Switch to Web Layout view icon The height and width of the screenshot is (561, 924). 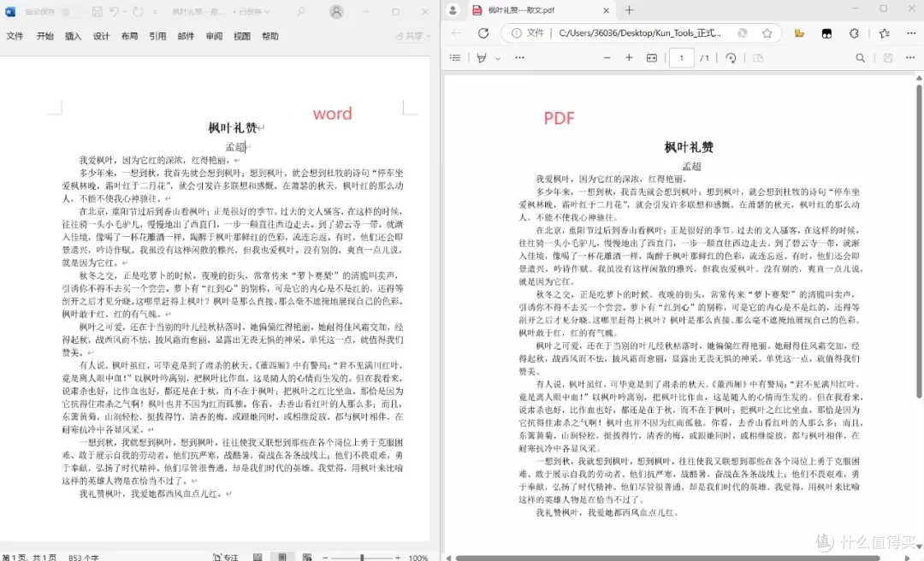(307, 557)
